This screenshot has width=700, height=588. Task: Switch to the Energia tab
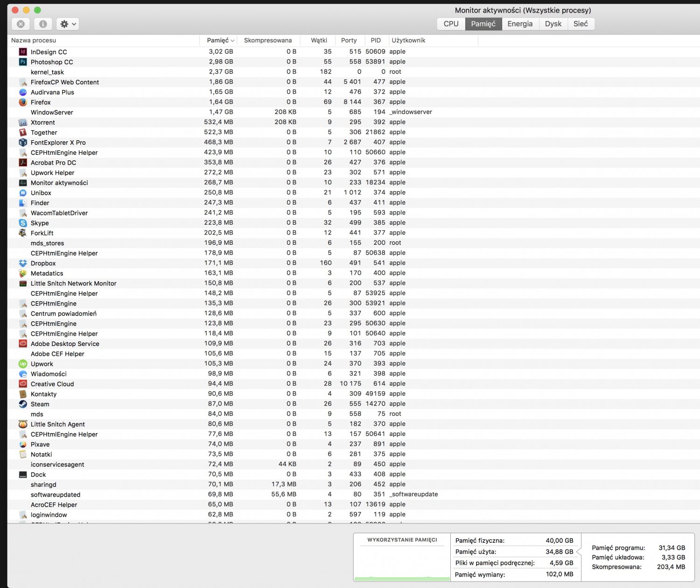[x=520, y=24]
